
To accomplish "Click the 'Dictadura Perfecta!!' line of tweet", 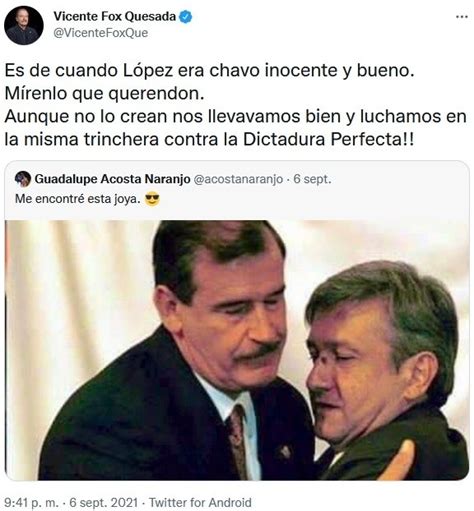I will [209, 139].
